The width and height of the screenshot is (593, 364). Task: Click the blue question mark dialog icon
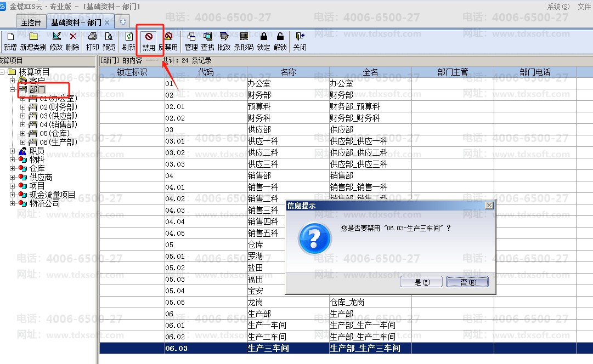point(314,238)
